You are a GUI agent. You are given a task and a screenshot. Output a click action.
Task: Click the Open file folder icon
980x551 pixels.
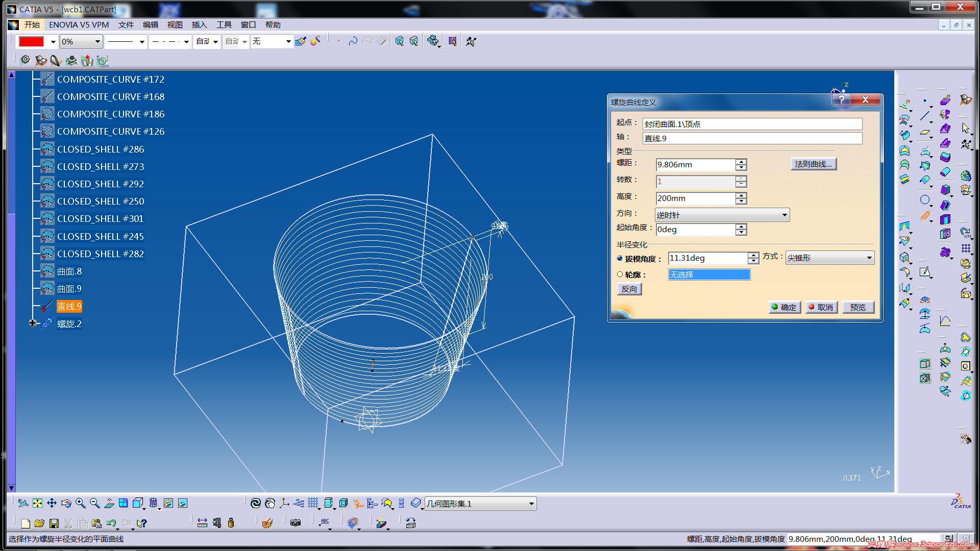(x=40, y=523)
